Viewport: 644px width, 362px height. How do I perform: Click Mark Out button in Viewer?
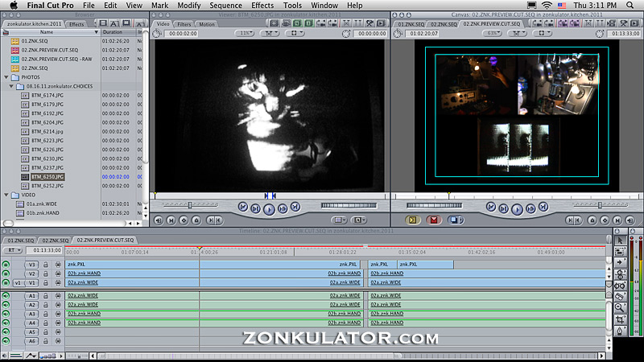(x=219, y=220)
